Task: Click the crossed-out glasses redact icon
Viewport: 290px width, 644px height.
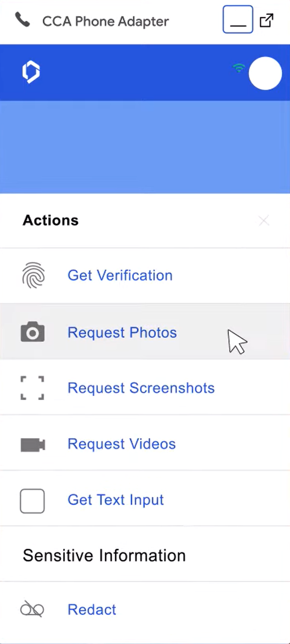Action: tap(32, 609)
